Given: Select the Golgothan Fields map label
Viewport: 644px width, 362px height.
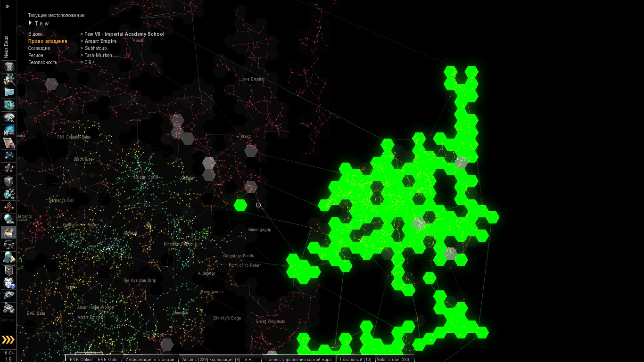Looking at the screenshot, I should tap(239, 256).
